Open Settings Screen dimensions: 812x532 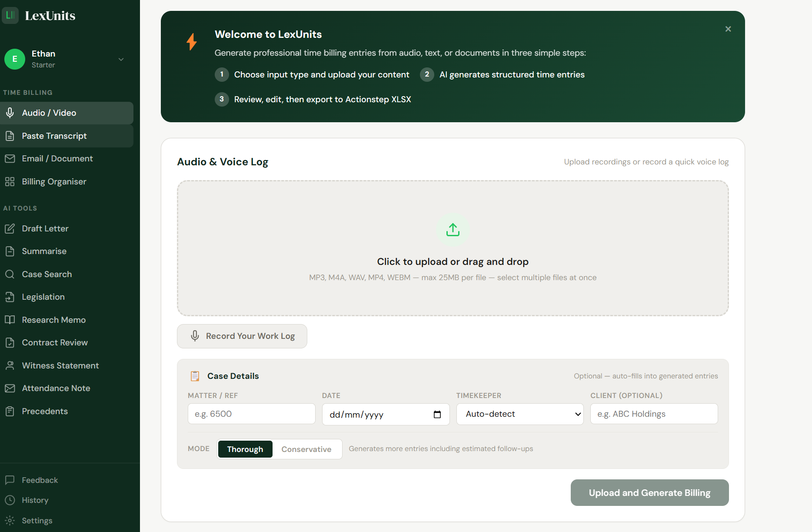(67, 521)
